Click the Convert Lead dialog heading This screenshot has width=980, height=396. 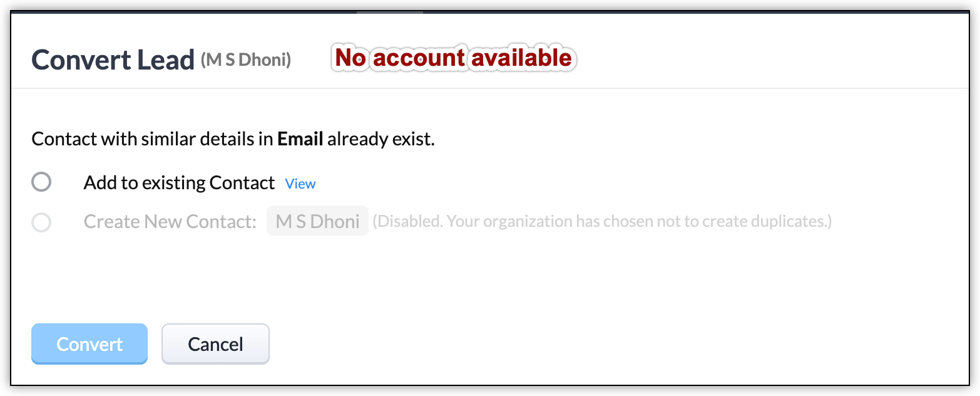click(113, 60)
